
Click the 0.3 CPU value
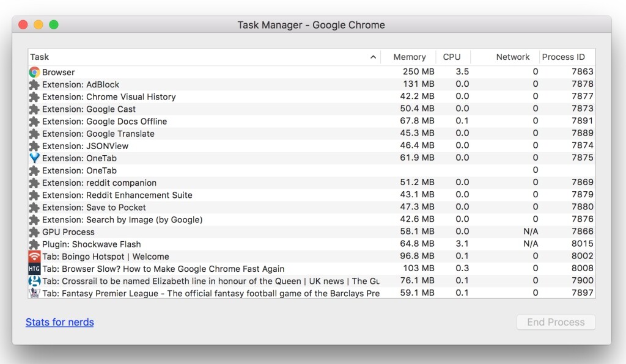click(x=462, y=268)
